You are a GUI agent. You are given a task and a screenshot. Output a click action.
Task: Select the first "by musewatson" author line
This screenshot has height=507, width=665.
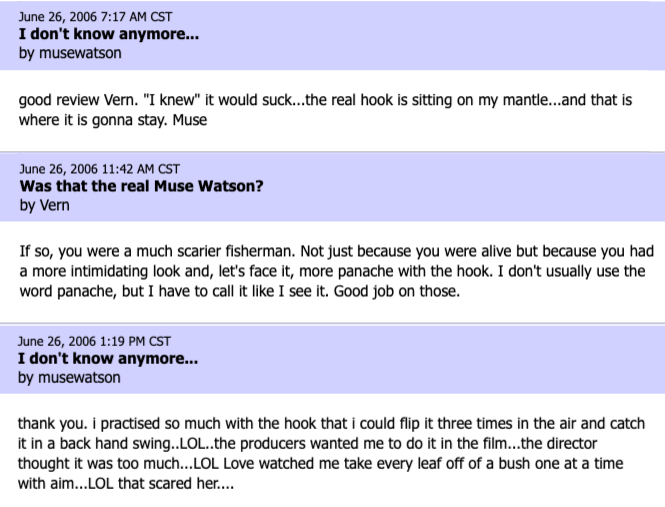70,53
